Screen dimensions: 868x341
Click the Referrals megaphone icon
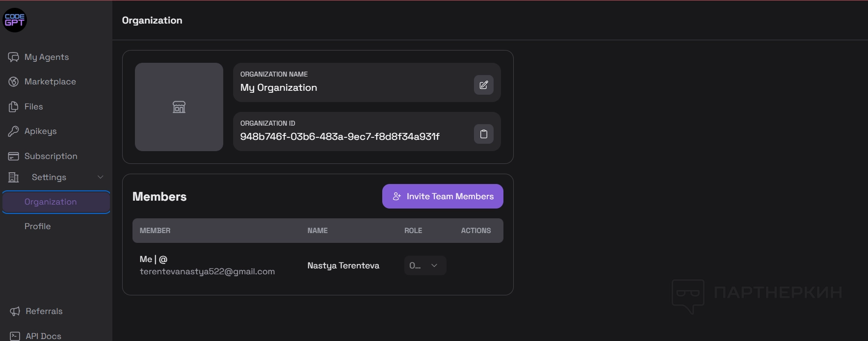[15, 311]
